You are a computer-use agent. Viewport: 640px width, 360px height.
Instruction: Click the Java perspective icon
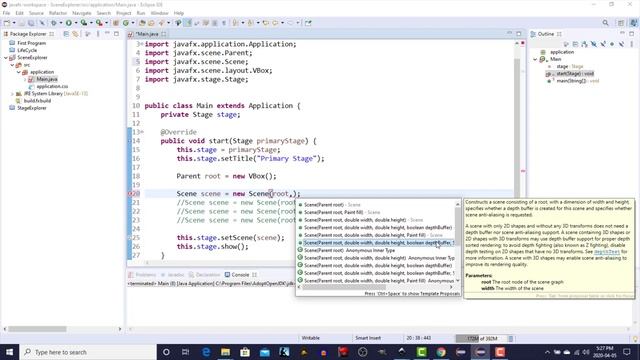[x=633, y=23]
